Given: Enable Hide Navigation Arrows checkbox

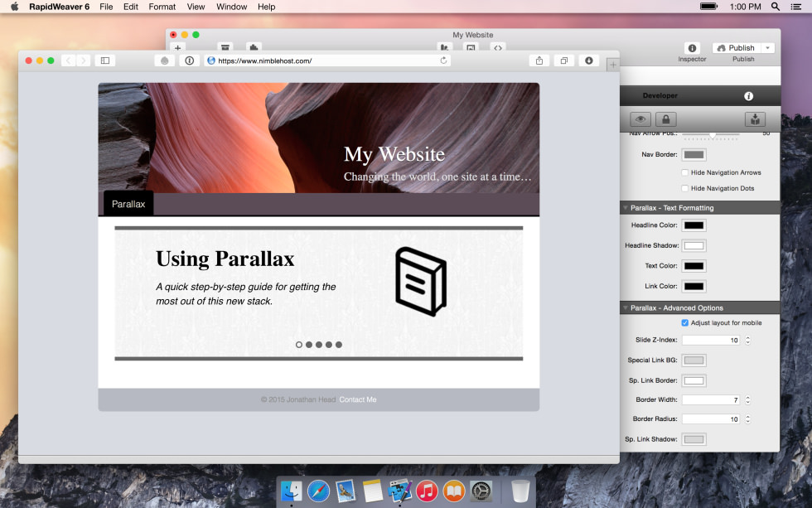Looking at the screenshot, I should 684,172.
